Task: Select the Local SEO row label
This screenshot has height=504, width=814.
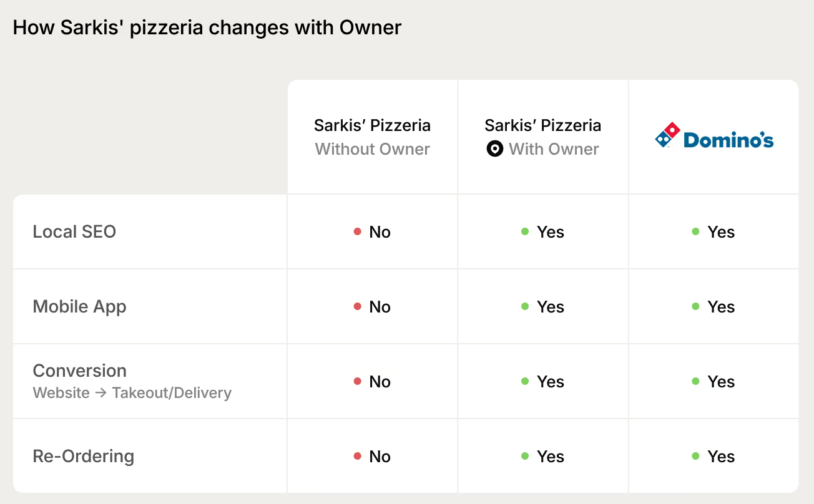Action: [x=74, y=231]
